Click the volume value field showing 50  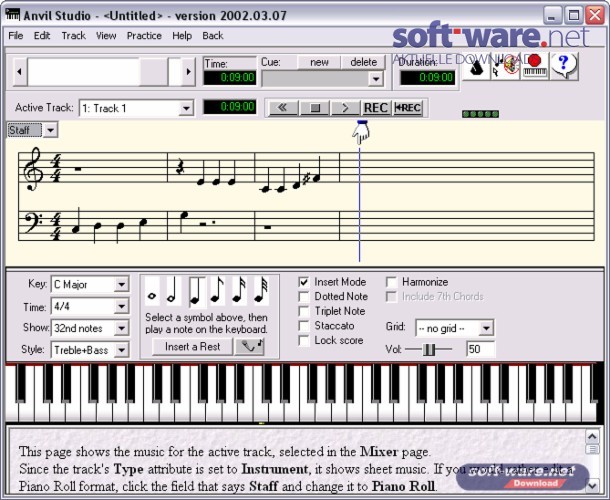click(480, 349)
